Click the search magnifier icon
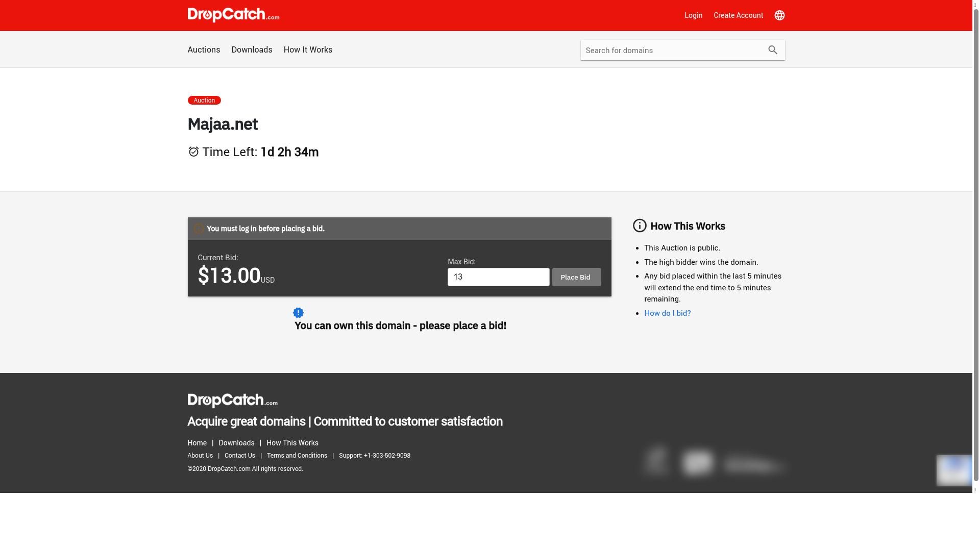This screenshot has height=551, width=980. pos(772,50)
